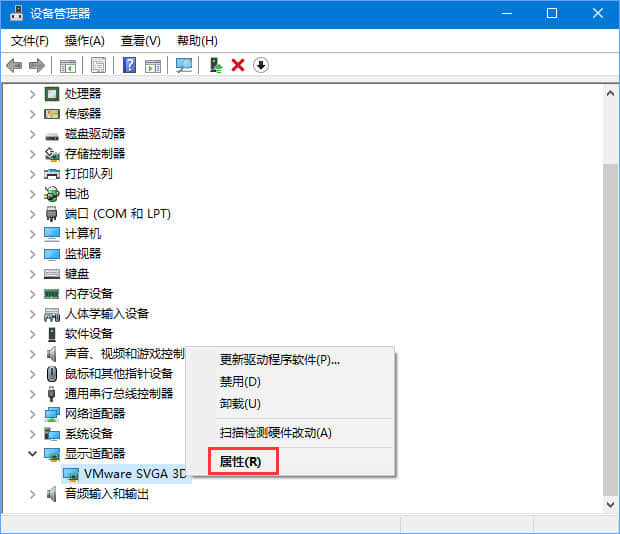Screen dimensions: 620x534
Task: Select the 计算机 tree label
Action: [83, 234]
